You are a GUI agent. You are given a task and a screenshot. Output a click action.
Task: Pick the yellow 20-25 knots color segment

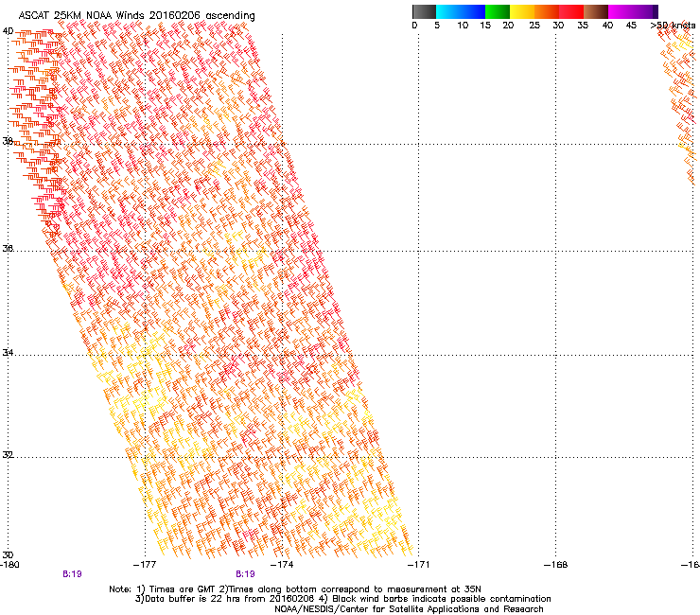tap(522, 11)
